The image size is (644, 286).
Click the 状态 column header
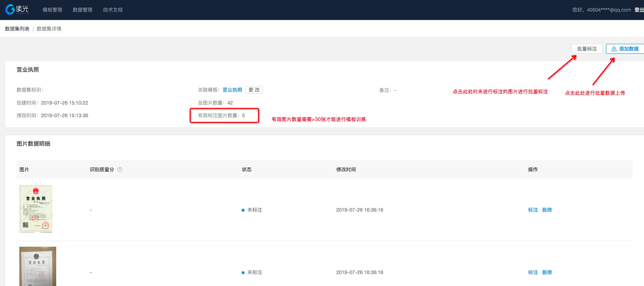pos(247,169)
